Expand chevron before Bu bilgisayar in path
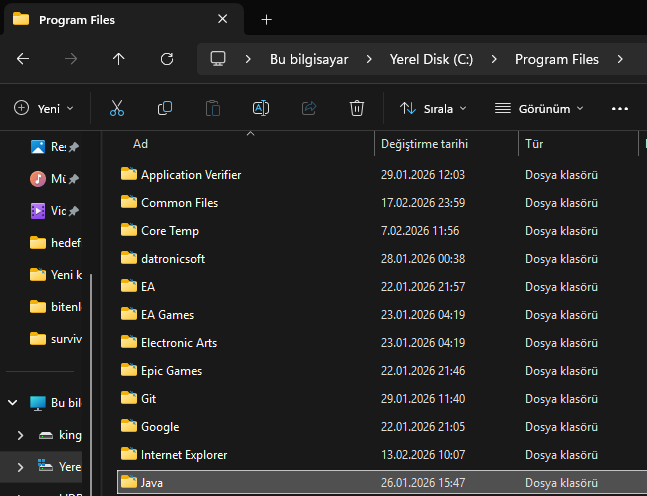The image size is (647, 496). coord(248,59)
